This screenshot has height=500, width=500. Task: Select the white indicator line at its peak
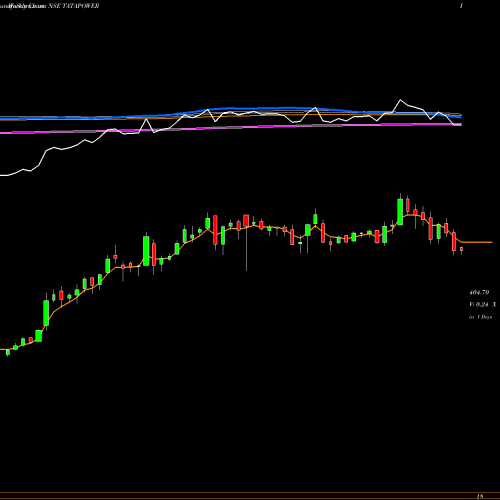coord(400,100)
